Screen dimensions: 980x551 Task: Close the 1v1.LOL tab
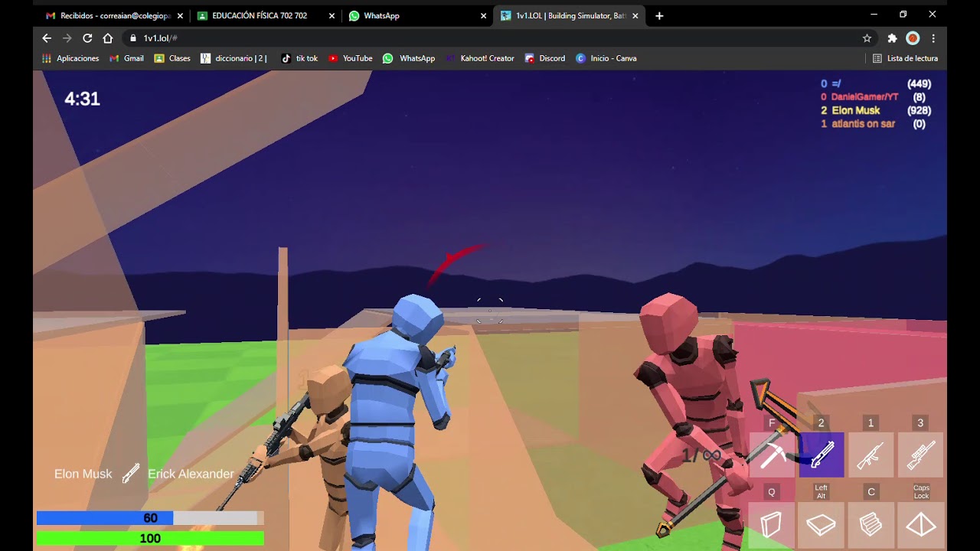[x=635, y=15]
